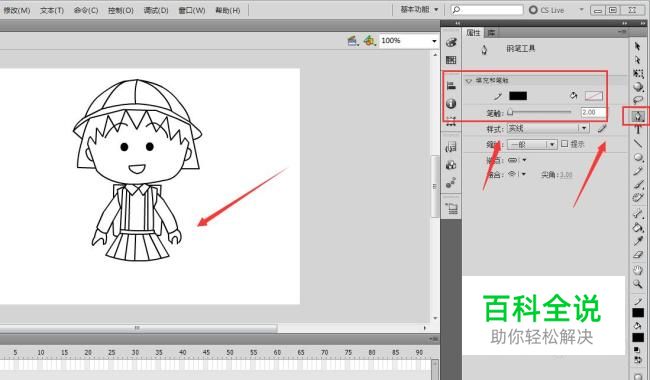Click the stage horizontal scrollbar
Screen dimensions: 650x380
[x=138, y=328]
